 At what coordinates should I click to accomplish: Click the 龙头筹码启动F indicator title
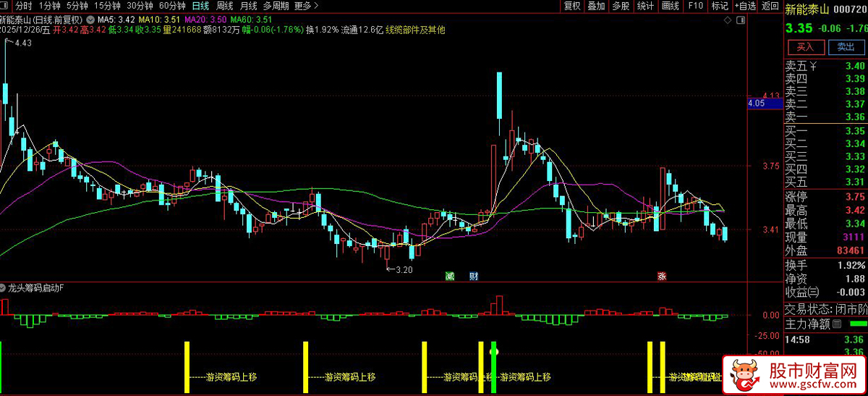[x=36, y=287]
